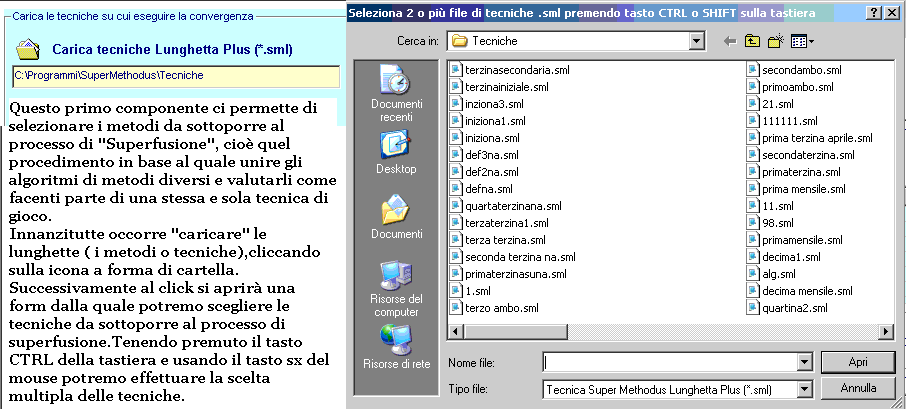Select file prima terzina aprile.sml
This screenshot has height=409, width=906.
(810, 138)
